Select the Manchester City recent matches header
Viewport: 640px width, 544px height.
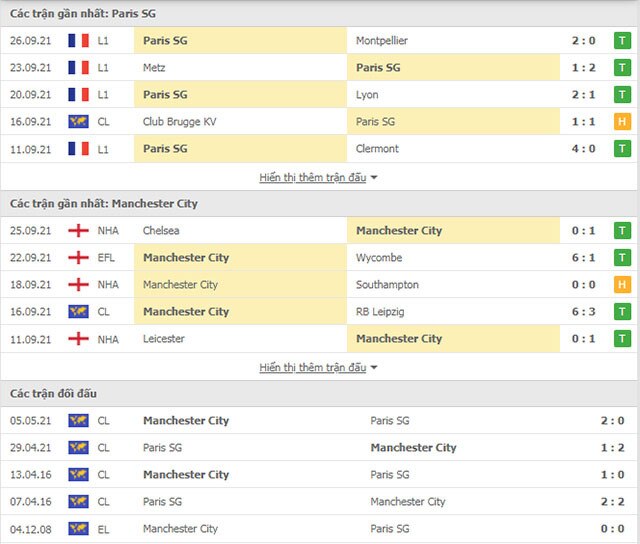tap(104, 204)
